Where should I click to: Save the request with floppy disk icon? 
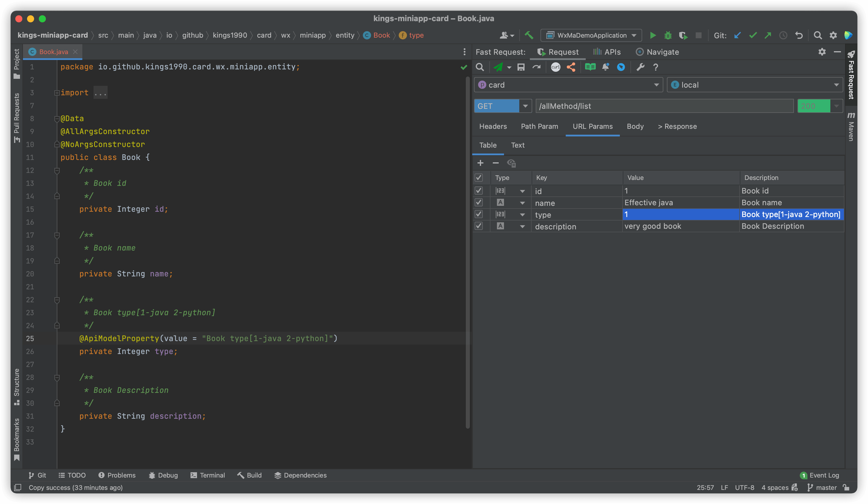521,67
